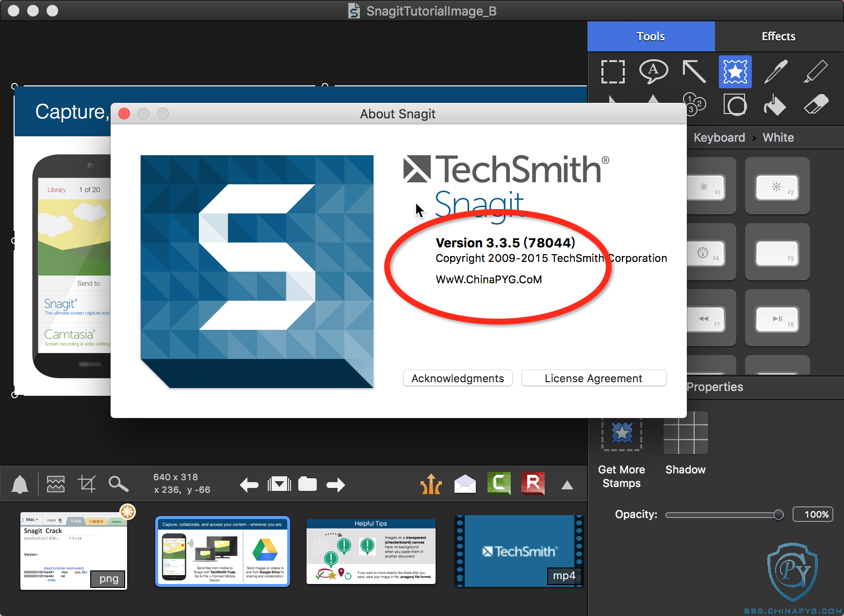Select the Shape tool
Screen dimensions: 844x616
[735, 104]
